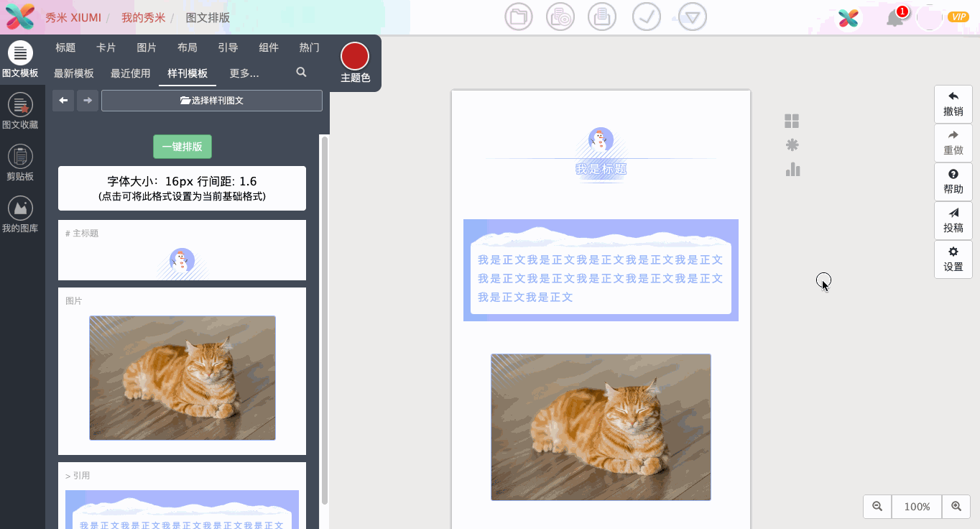Select 最近使用 tab
Screen dimensions: 980x529
click(x=131, y=73)
